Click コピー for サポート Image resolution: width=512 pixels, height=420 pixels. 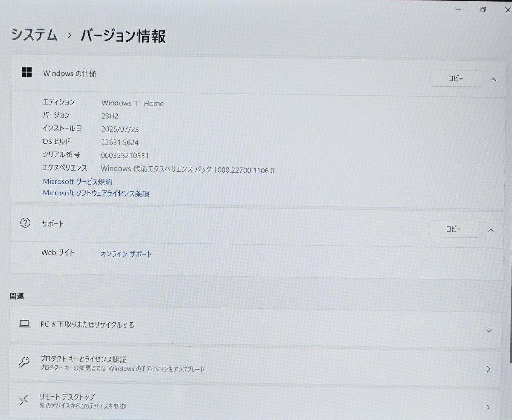(x=453, y=229)
